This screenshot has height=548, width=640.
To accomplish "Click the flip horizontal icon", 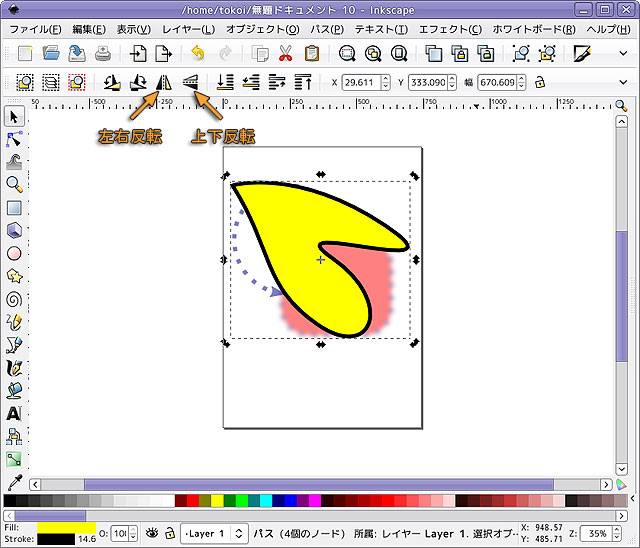I will [164, 83].
